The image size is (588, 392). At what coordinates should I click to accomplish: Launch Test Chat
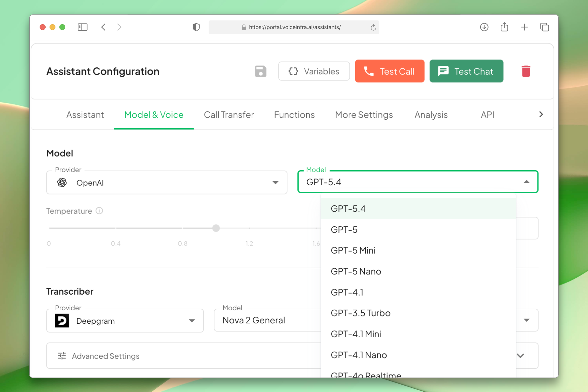click(466, 71)
